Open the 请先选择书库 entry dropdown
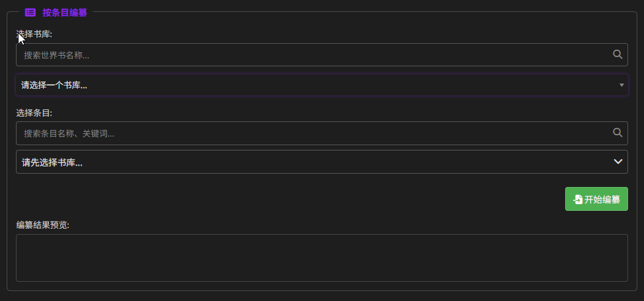644x301 pixels. [321, 162]
